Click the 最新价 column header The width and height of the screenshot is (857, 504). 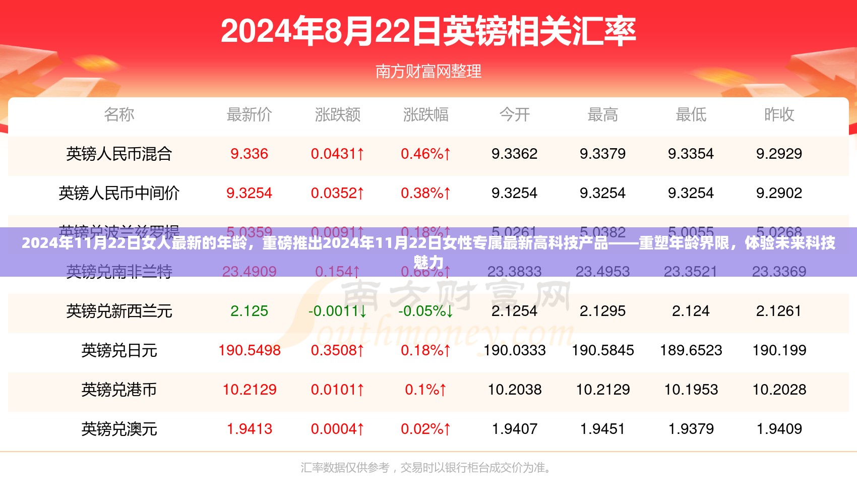249,114
